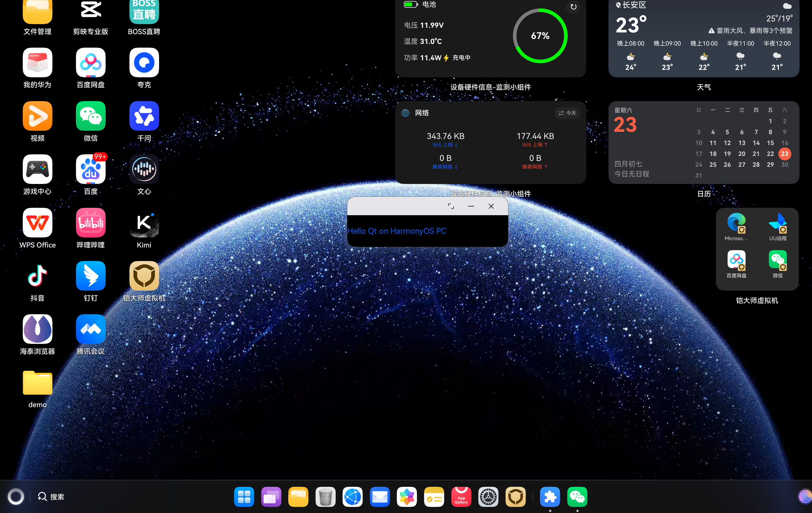Open the 游戏中心 app icon
This screenshot has height=513, width=812.
(x=37, y=169)
